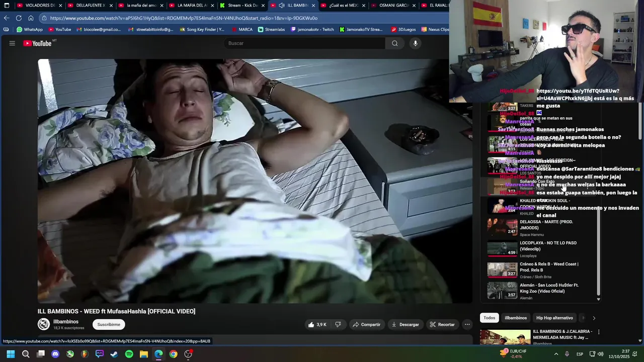Open more options for MERMELADA MUSIC video

point(599,332)
